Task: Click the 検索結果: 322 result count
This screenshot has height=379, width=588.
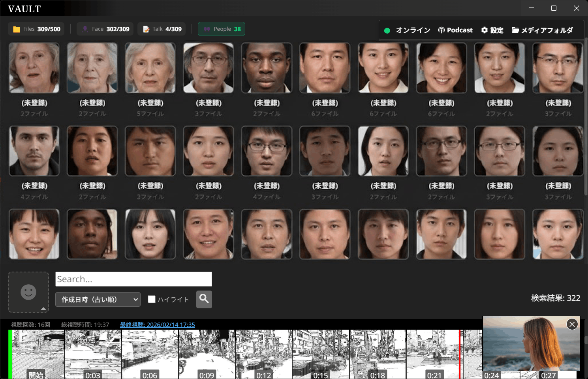Action: coord(556,298)
